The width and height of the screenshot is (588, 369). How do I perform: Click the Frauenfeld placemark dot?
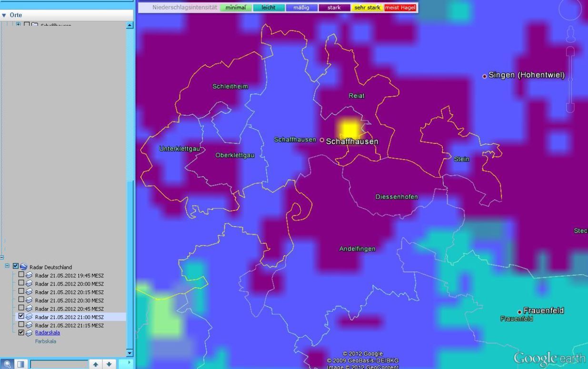click(519, 312)
